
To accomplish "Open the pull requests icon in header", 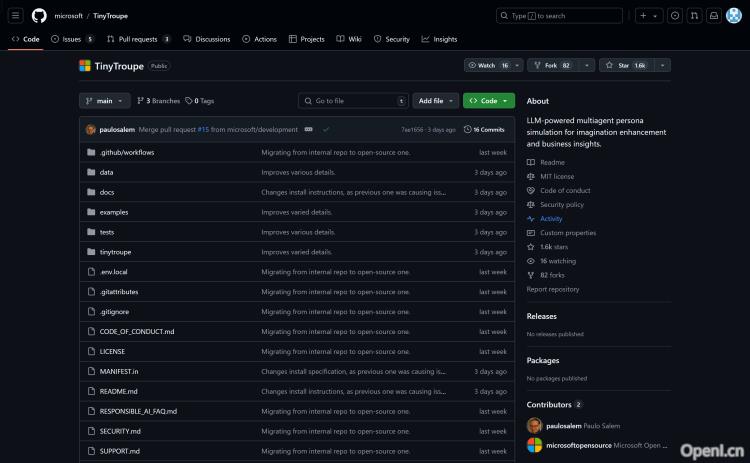I will click(x=695, y=16).
